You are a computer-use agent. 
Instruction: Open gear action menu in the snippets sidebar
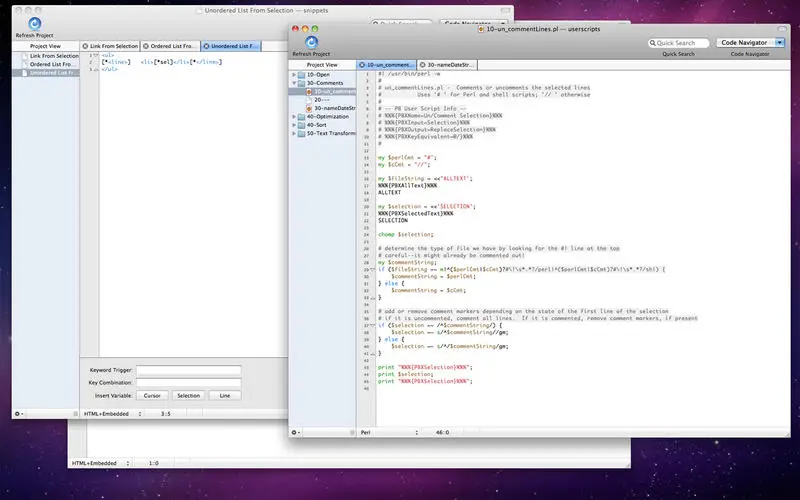click(x=18, y=413)
